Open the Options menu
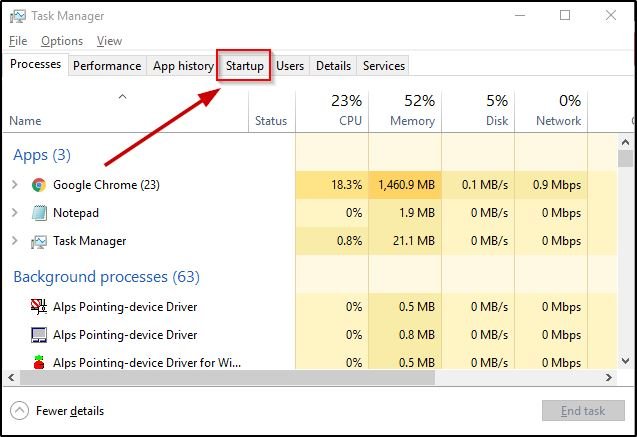The height and width of the screenshot is (437, 637). coord(62,41)
